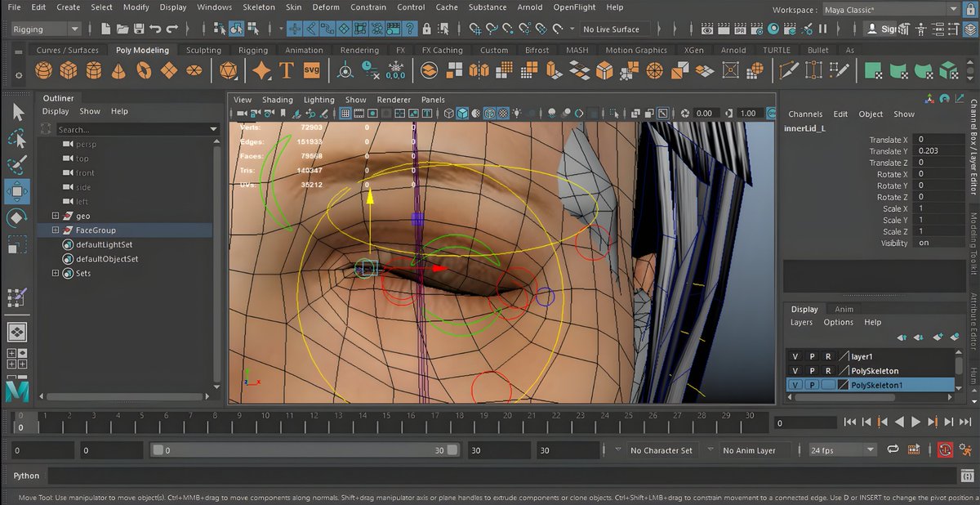This screenshot has height=505, width=980.
Task: Open the 24 fps frame rate dropdown
Action: (x=870, y=450)
